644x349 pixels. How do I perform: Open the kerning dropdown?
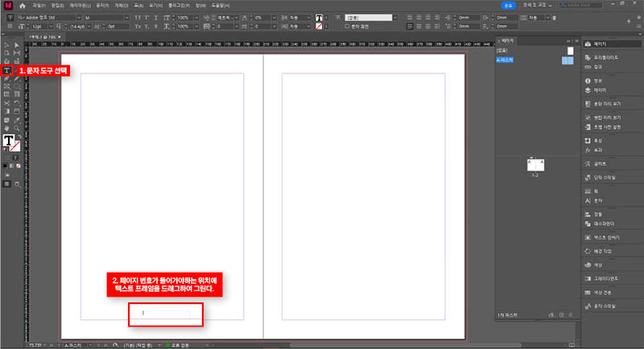pos(237,18)
